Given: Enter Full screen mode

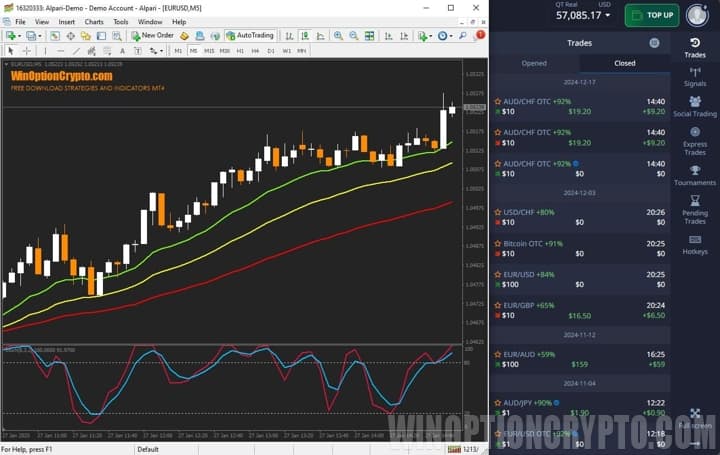Looking at the screenshot, I should click(695, 418).
